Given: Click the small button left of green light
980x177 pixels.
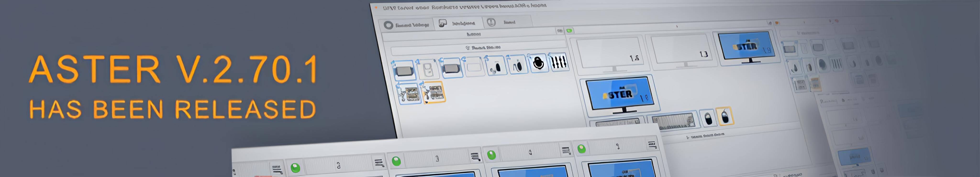Looking at the screenshot, I should (560, 31).
